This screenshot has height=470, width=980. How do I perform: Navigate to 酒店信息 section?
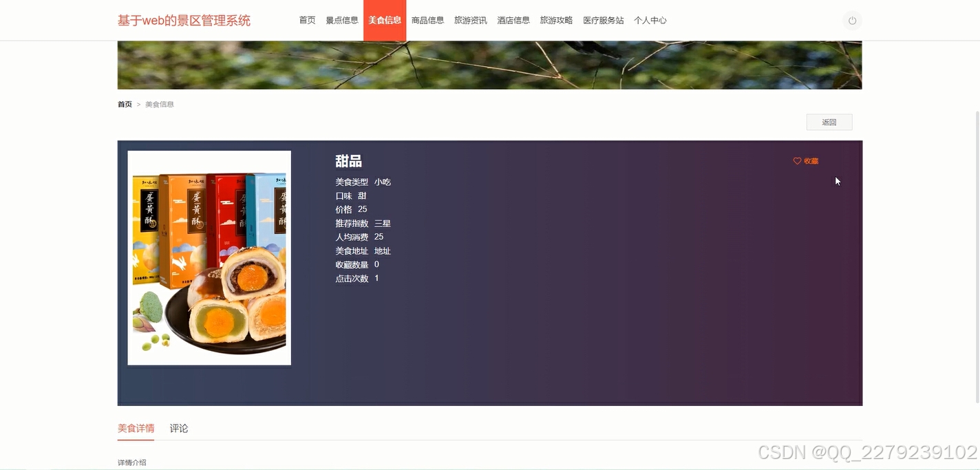pyautogui.click(x=513, y=20)
